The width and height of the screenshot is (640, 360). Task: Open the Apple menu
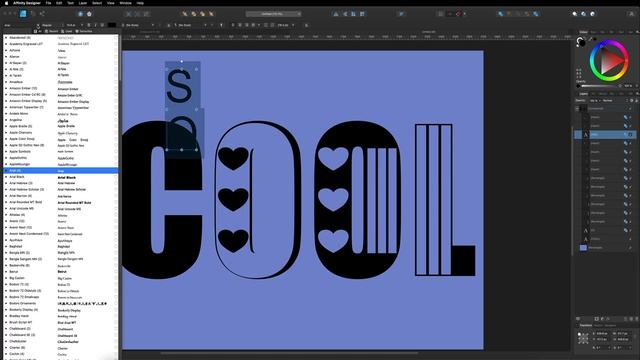coord(6,3)
